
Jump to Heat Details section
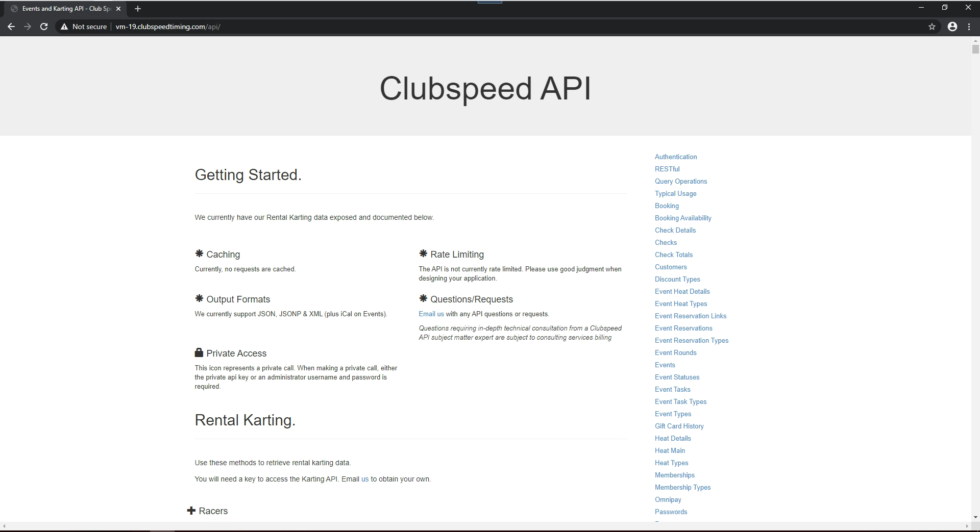coord(673,439)
